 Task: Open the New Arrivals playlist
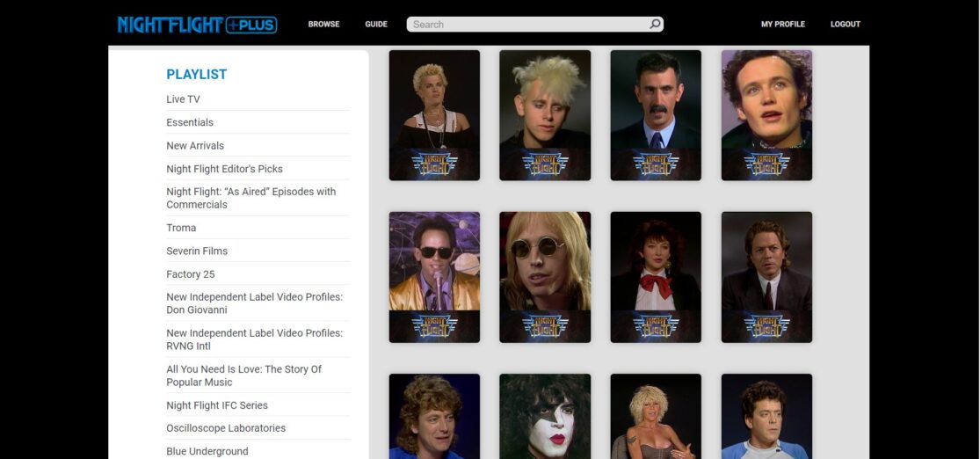(x=195, y=146)
